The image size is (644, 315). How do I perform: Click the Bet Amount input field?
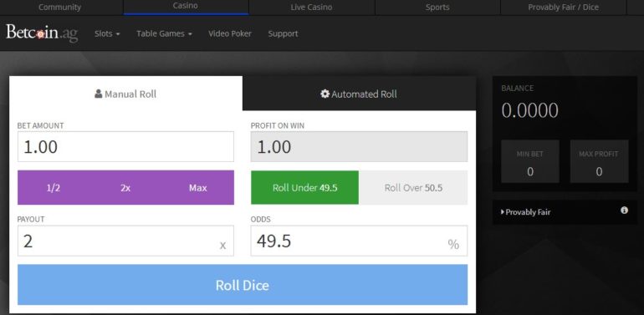(125, 146)
